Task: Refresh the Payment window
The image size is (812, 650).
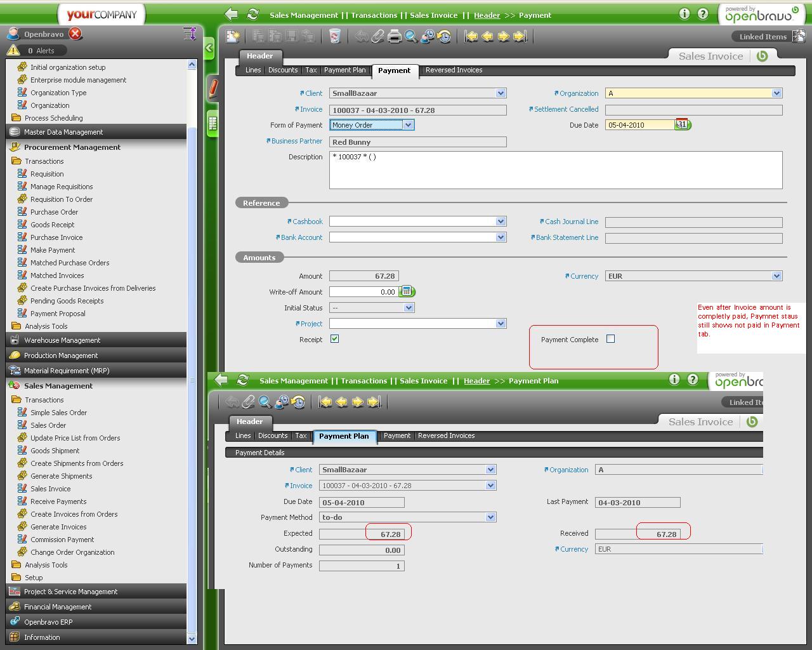Action: pos(253,14)
